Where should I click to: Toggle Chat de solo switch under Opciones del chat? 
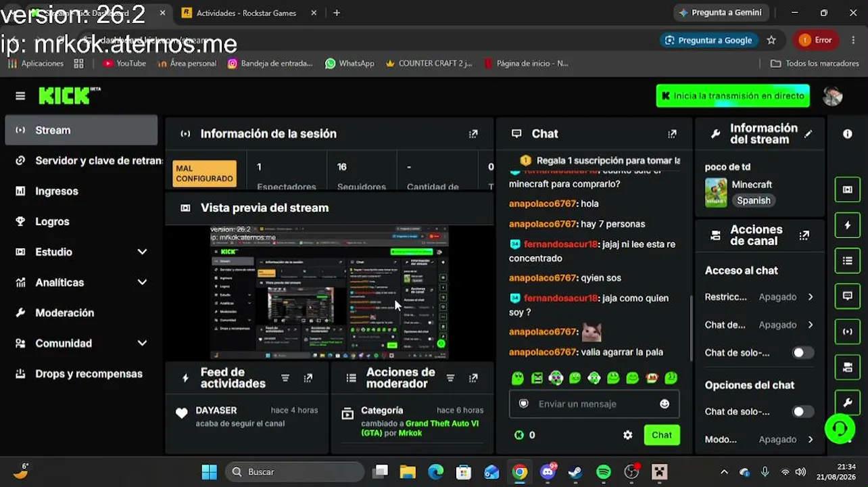coord(802,411)
